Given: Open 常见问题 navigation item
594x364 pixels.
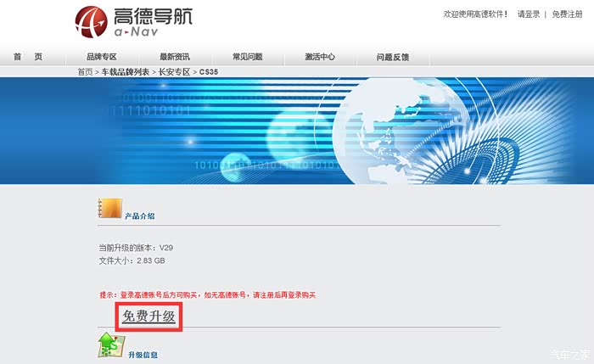Looking at the screenshot, I should pos(248,57).
